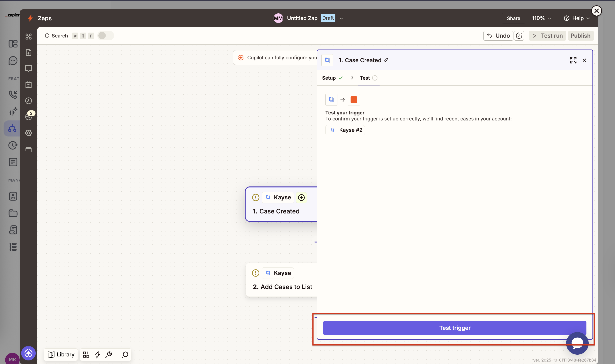Image resolution: width=615 pixels, height=364 pixels.
Task: Select the Kayse #2 account entry
Action: click(x=345, y=130)
